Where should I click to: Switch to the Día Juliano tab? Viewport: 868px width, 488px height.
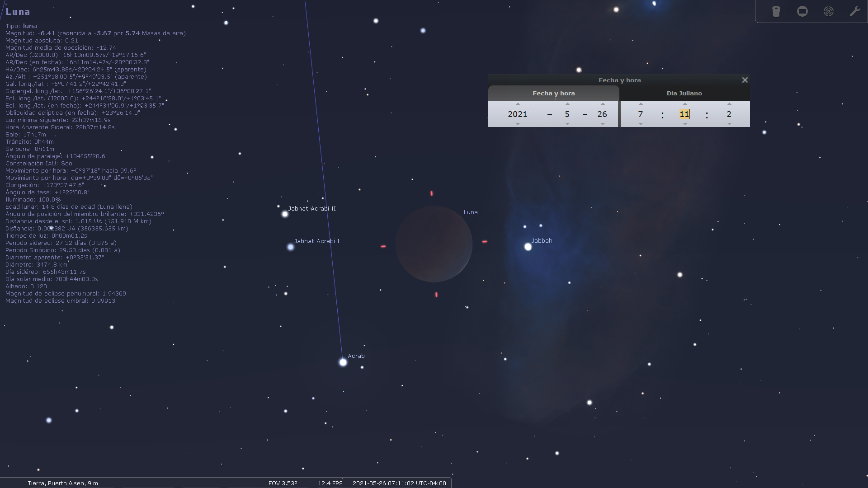tap(684, 93)
